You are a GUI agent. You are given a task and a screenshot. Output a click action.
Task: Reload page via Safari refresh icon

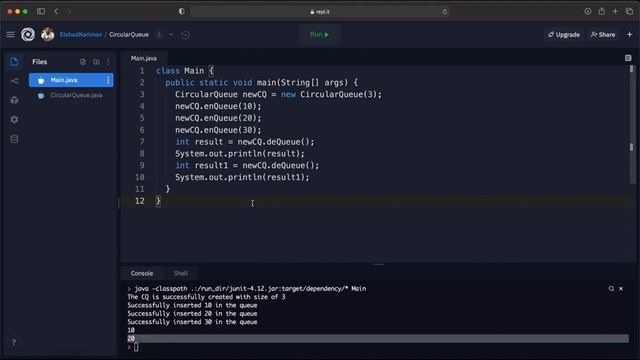444,12
